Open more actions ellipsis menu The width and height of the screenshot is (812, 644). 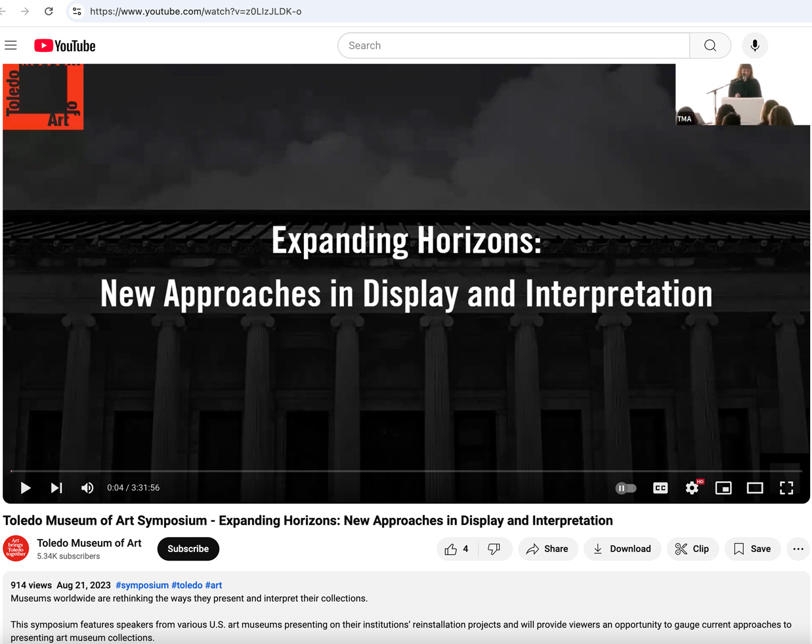[798, 549]
